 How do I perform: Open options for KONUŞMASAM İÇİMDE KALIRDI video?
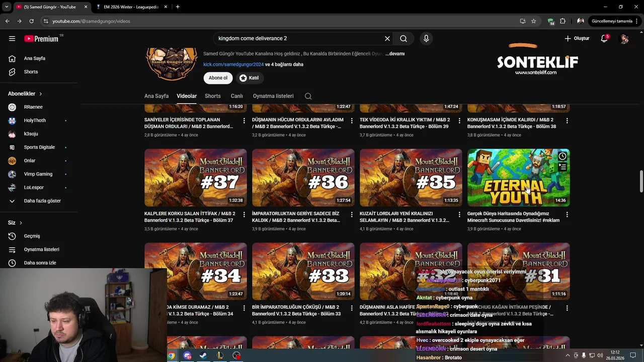(x=567, y=121)
